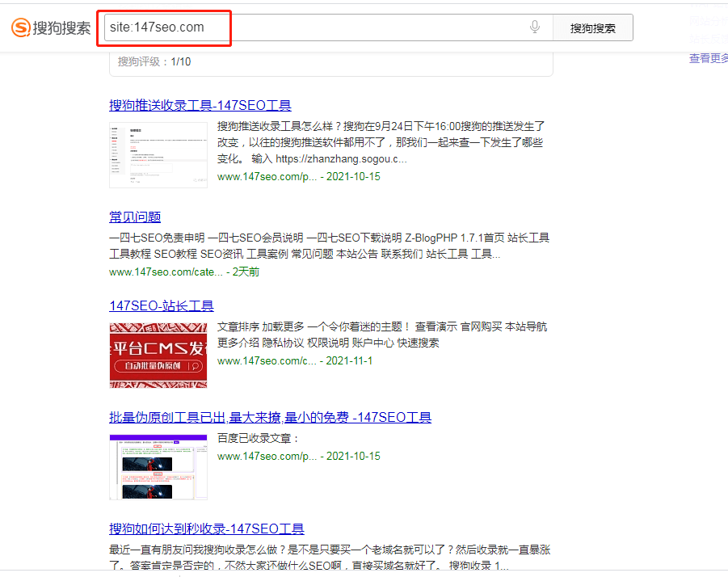Click the red 平台CMS发 thumbnail image

[158, 355]
